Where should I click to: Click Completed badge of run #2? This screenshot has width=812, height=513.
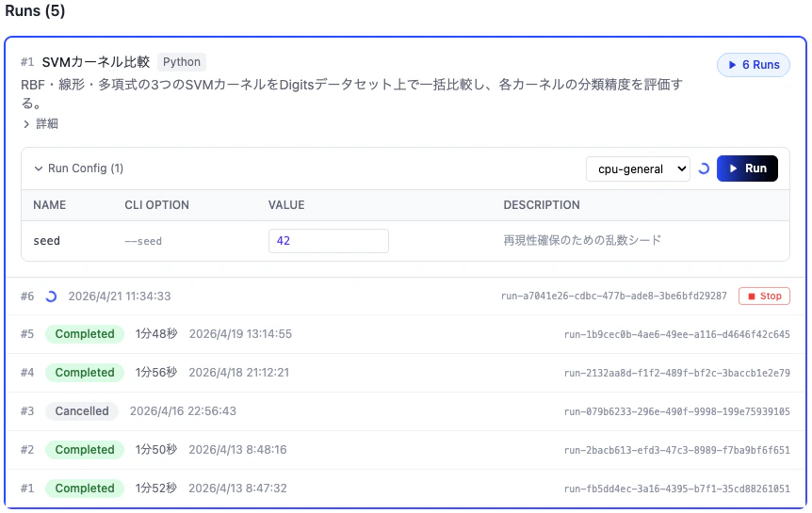(x=85, y=450)
